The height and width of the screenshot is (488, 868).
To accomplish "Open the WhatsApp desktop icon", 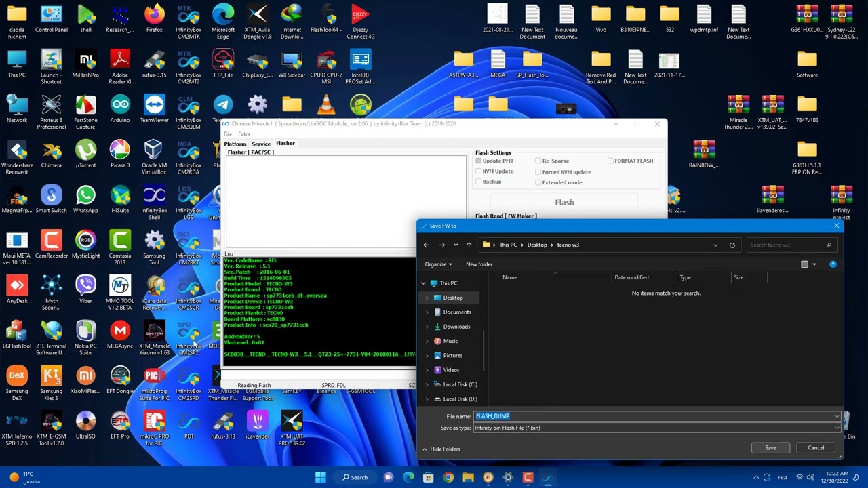I will tap(85, 199).
